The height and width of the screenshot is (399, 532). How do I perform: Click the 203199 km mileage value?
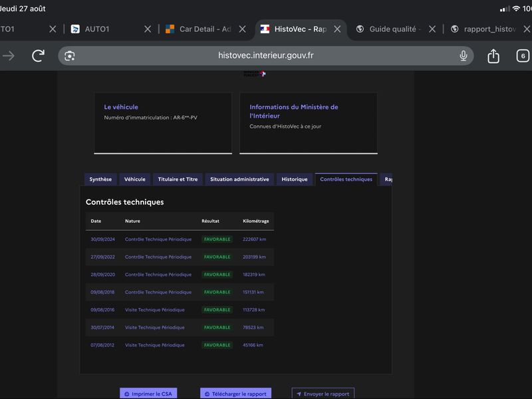255,257
